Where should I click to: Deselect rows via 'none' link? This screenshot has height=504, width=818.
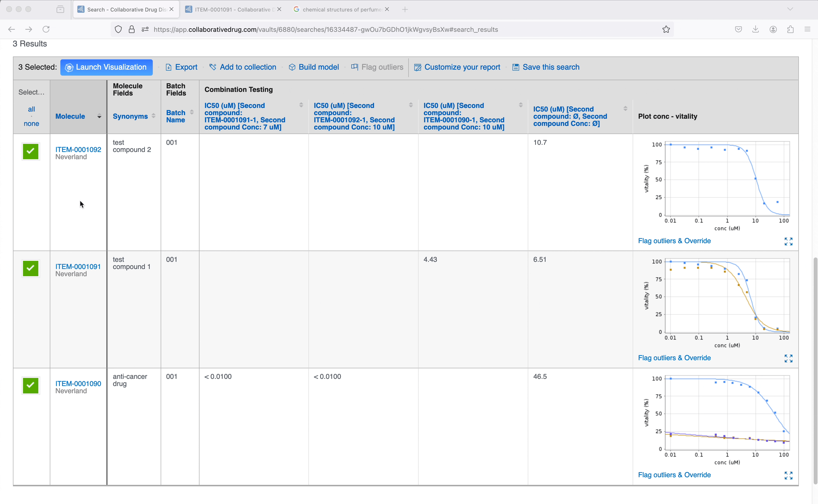point(31,123)
